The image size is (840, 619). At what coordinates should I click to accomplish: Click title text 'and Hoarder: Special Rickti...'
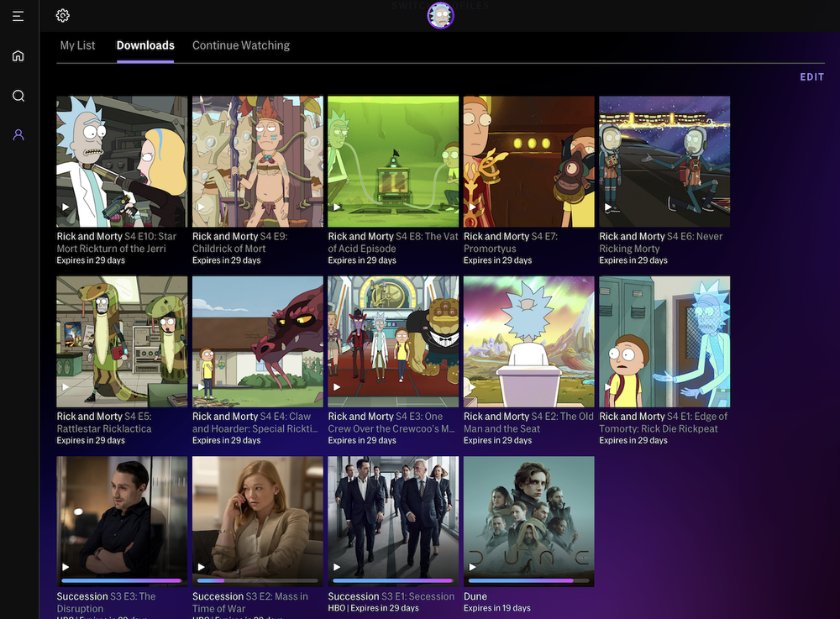pyautogui.click(x=255, y=428)
